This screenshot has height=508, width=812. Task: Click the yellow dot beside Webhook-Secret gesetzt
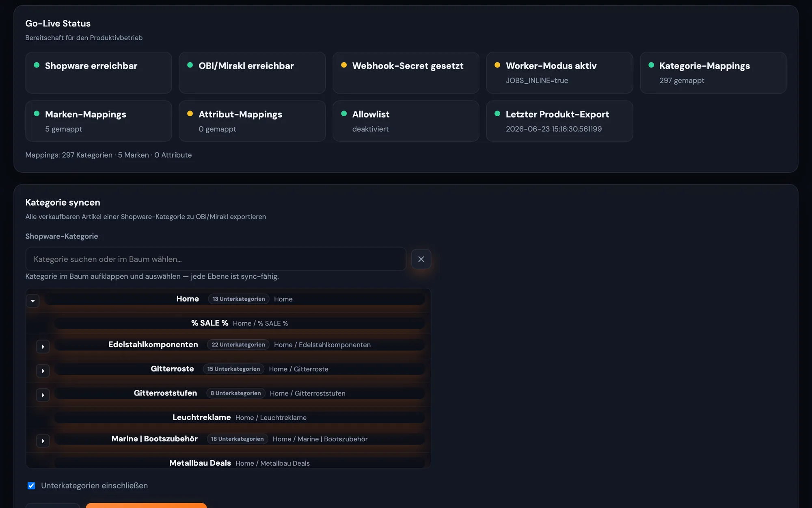click(344, 65)
